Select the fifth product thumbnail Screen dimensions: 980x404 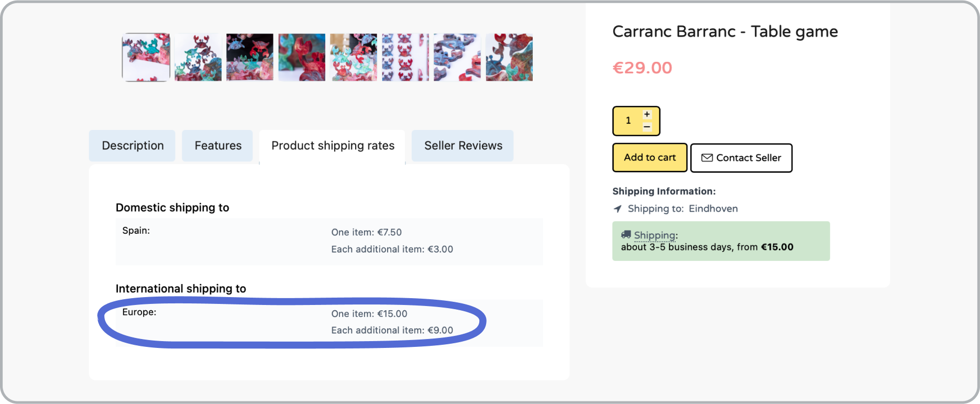354,58
